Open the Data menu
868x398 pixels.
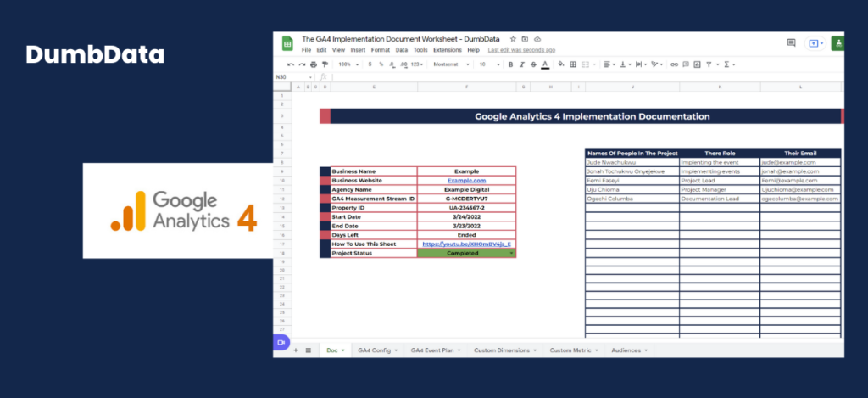[x=401, y=50]
